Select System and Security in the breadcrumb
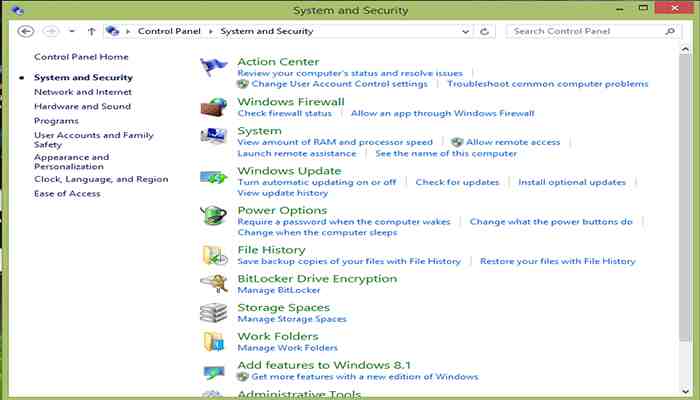 click(x=267, y=31)
